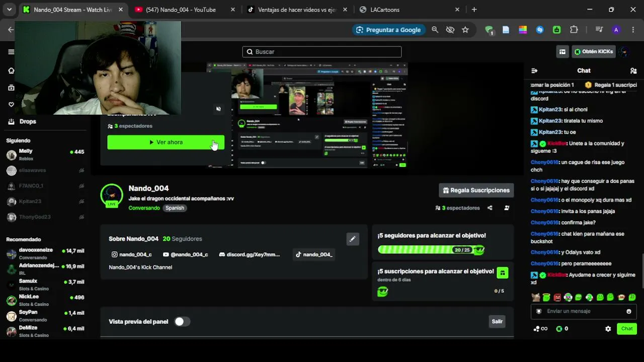644x362 pixels.
Task: Click the Enviar un mensaje chat input
Action: tap(583, 311)
